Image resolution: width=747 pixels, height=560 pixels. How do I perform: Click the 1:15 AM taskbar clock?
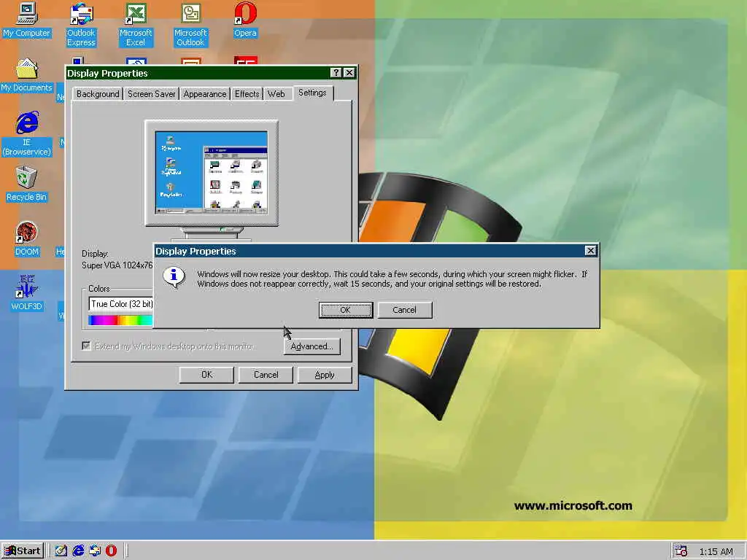click(716, 551)
